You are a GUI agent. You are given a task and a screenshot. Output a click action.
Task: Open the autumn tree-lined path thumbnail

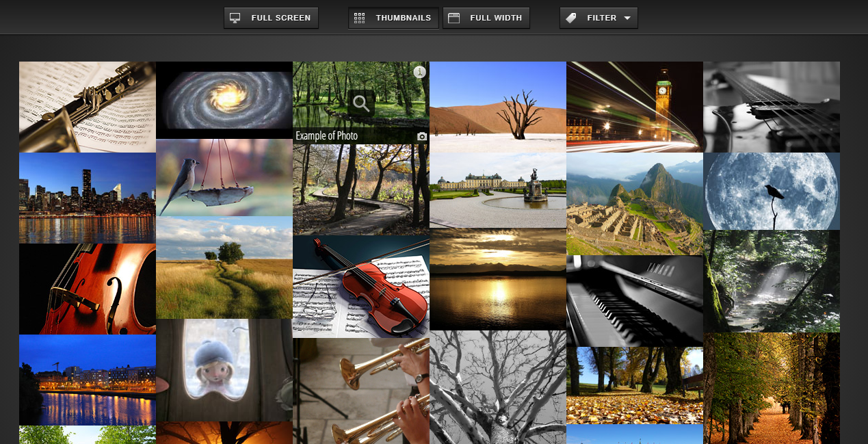pos(772,388)
